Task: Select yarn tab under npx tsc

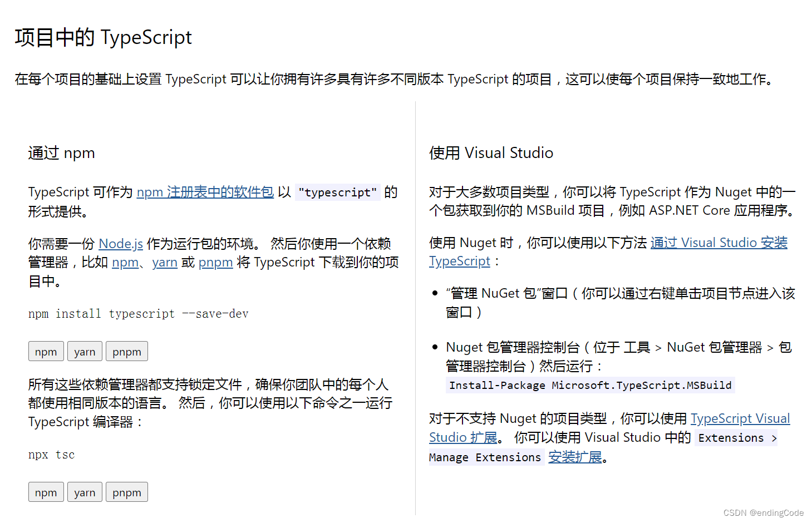Action: [85, 492]
